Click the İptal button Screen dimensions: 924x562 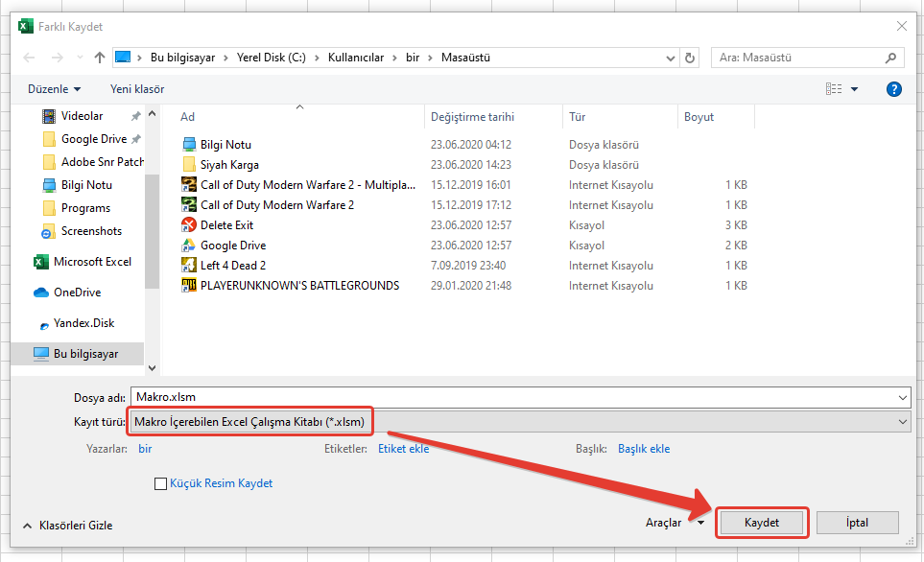pos(857,523)
